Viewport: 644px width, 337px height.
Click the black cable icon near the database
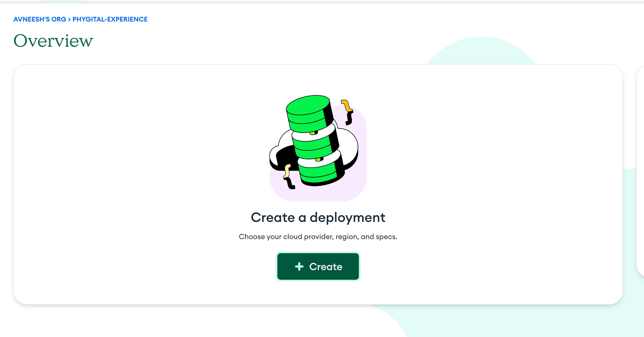(x=289, y=183)
